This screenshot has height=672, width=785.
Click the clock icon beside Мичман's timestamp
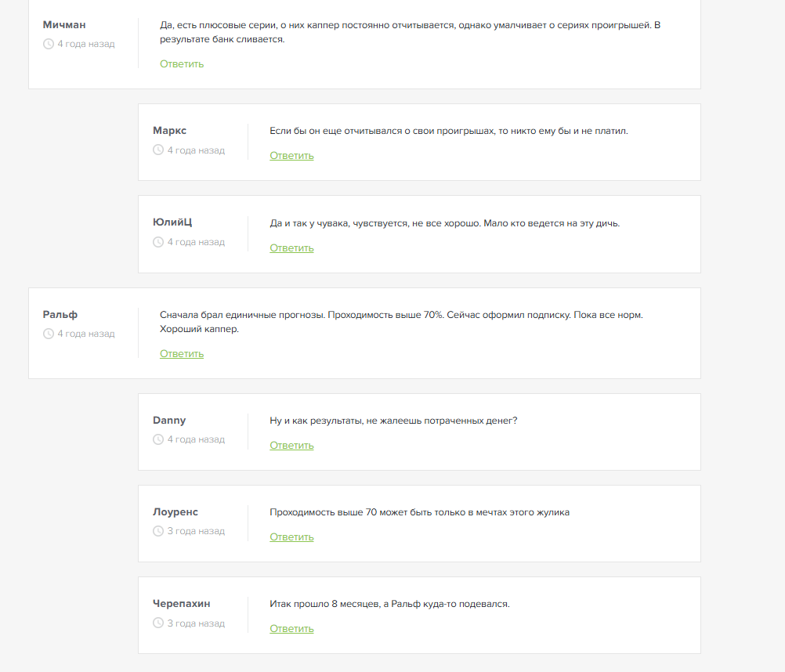49,44
